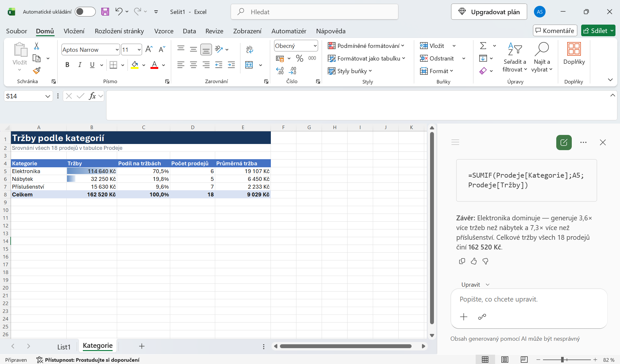Screen dimensions: 620x364
Task: Open the Soubor menu
Action: [17, 31]
